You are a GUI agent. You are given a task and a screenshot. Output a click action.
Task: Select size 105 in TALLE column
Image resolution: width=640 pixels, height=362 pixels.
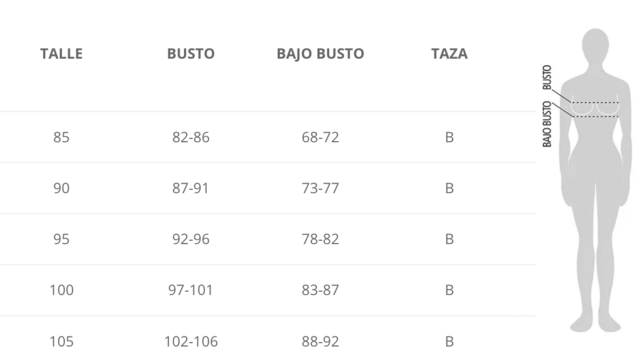point(61,341)
